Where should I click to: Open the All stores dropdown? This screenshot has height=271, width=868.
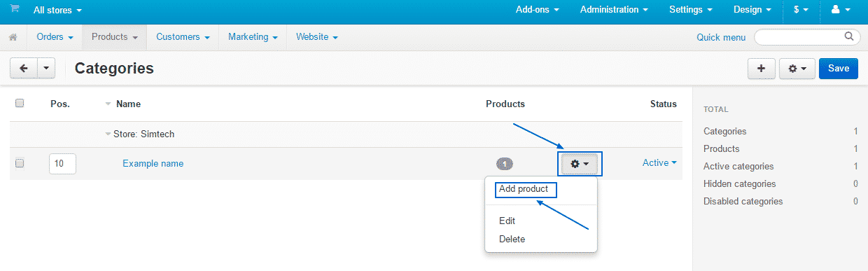click(57, 11)
